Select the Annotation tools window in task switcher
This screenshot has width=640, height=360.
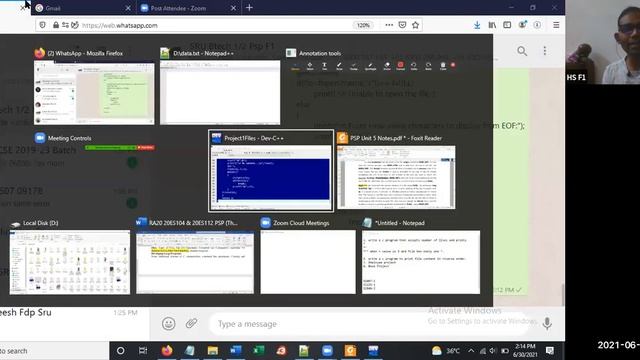click(371, 65)
